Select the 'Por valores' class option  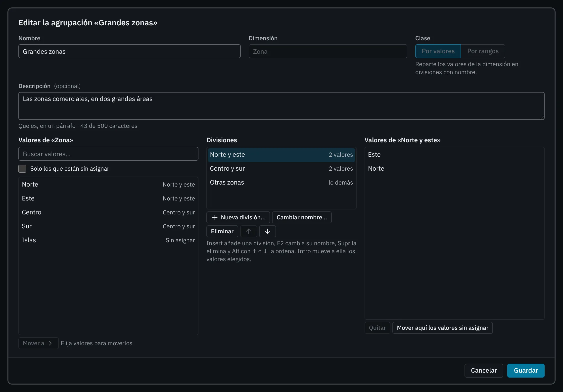tap(438, 51)
